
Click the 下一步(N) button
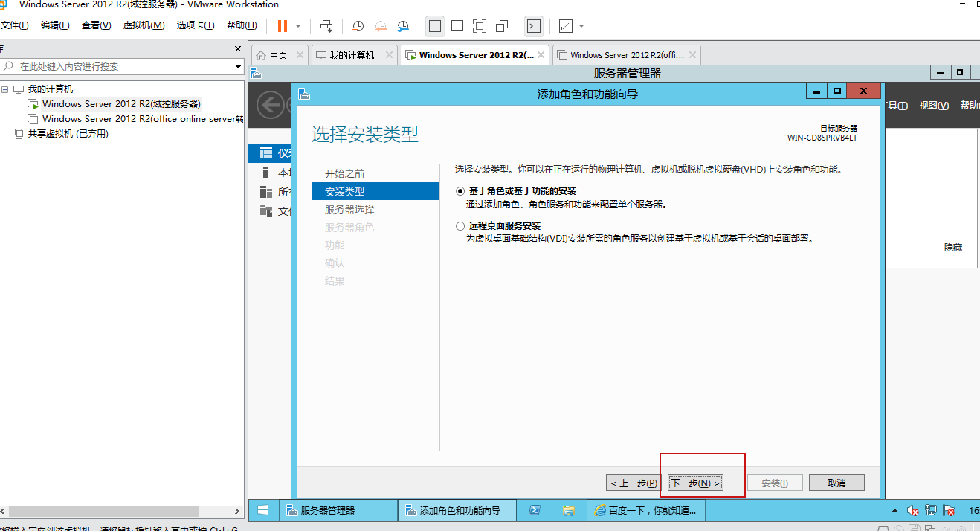point(695,483)
